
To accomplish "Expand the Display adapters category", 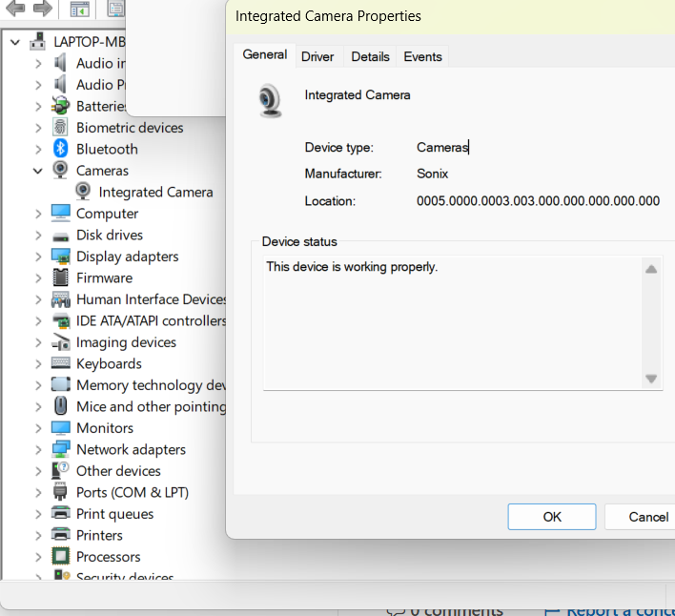I will pyautogui.click(x=38, y=257).
